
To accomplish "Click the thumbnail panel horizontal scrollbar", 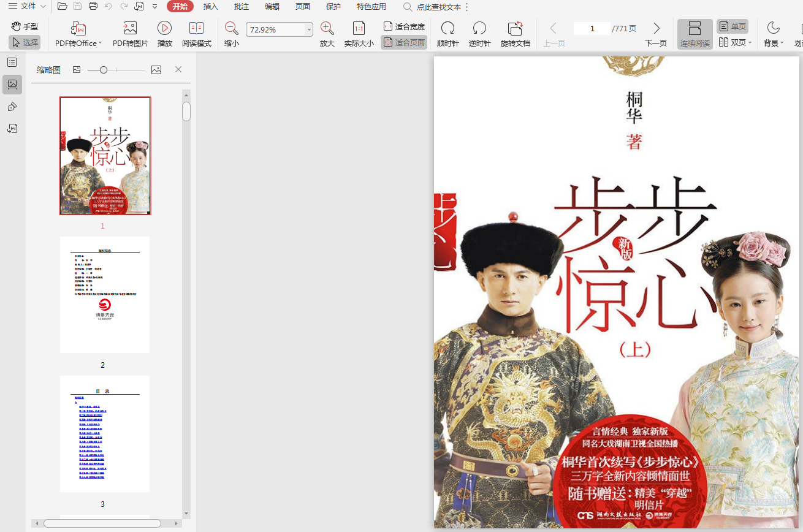I will click(102, 523).
